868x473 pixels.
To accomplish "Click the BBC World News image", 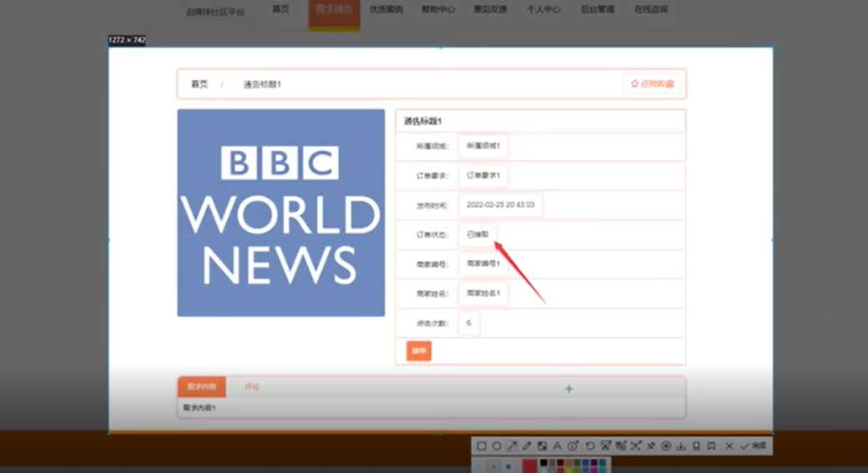I will coord(280,213).
